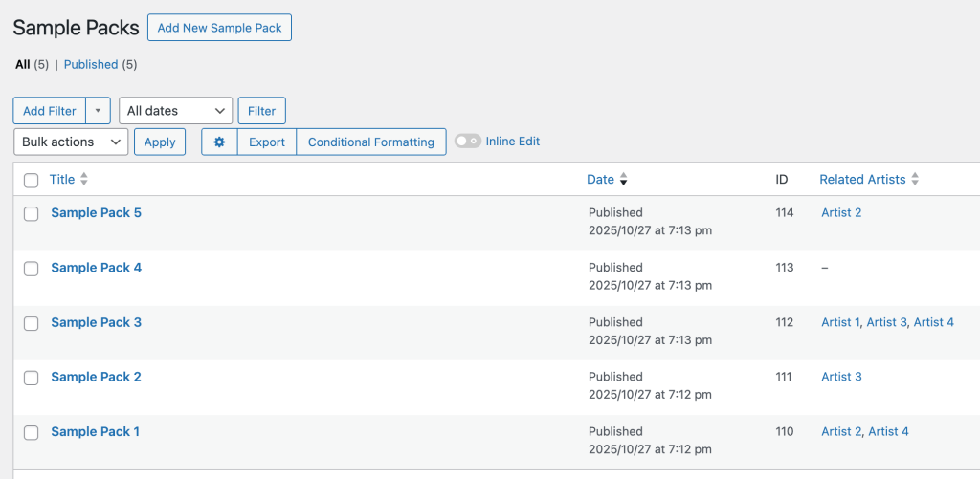Image resolution: width=980 pixels, height=479 pixels.
Task: Select the Sample Pack 5 checkbox
Action: [x=31, y=213]
